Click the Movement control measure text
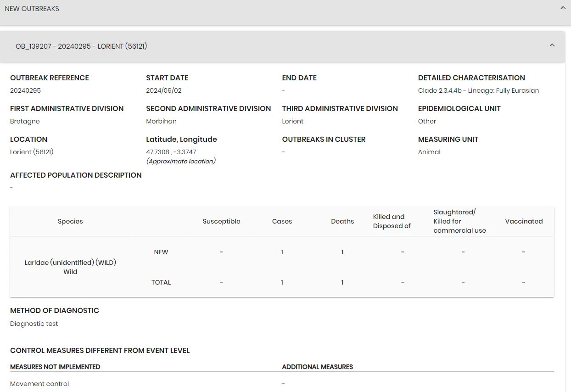This screenshot has width=571, height=392. tap(39, 384)
